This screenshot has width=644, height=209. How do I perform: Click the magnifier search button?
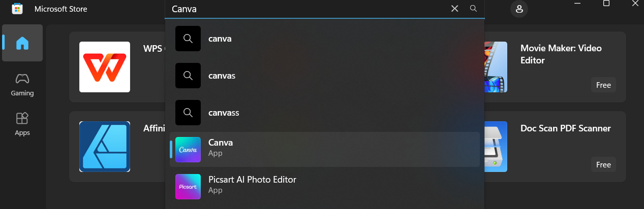coord(473,9)
